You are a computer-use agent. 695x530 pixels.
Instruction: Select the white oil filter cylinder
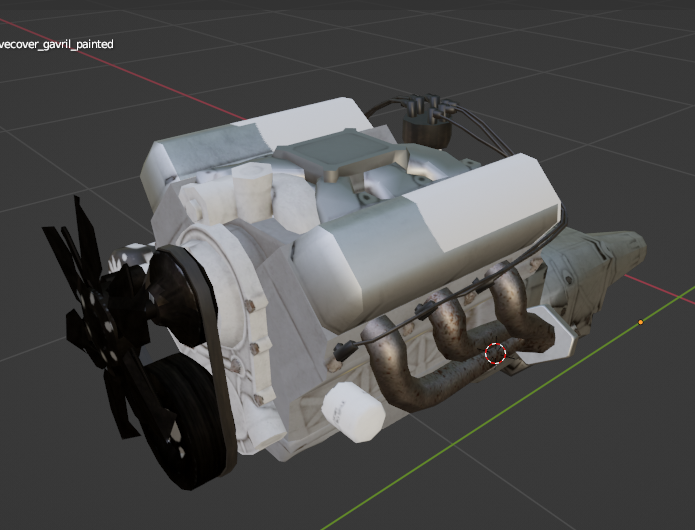click(353, 412)
